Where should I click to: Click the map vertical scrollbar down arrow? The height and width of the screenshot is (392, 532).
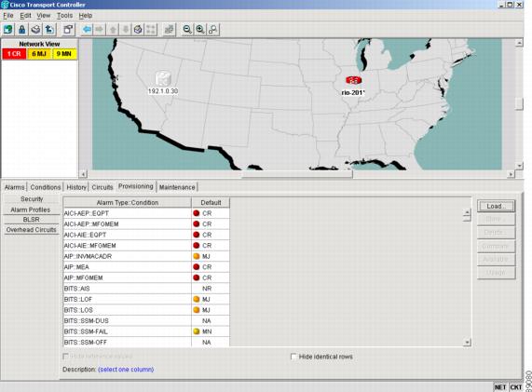point(519,166)
